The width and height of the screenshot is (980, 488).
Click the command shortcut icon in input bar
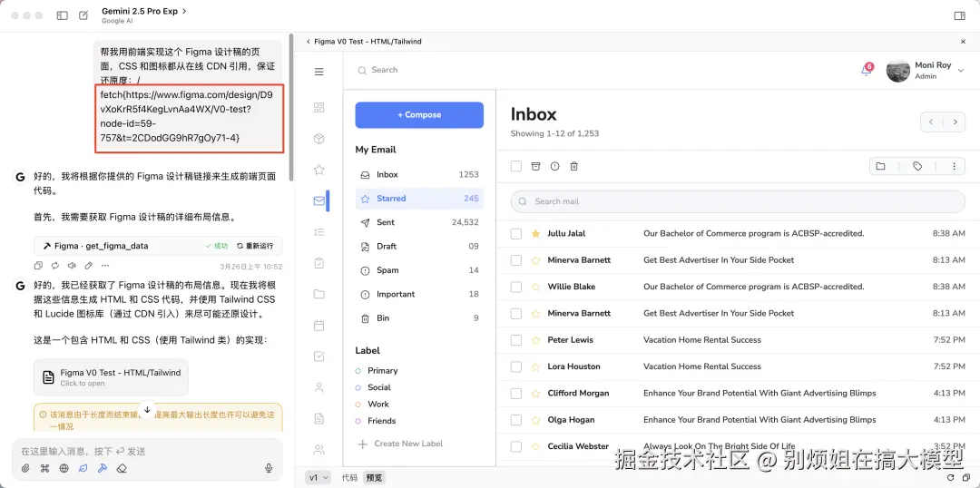click(x=44, y=468)
